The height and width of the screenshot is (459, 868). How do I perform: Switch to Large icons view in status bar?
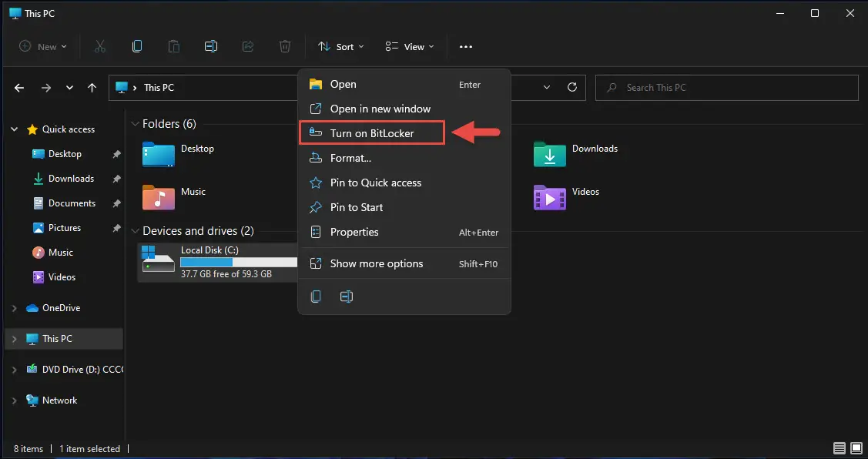coord(856,448)
